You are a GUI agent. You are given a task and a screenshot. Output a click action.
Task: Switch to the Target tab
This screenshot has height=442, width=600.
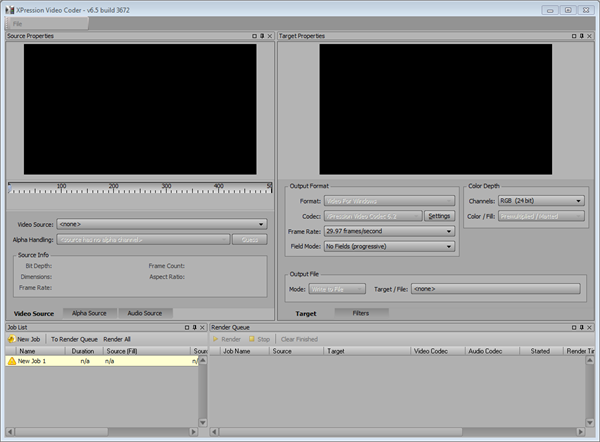(x=306, y=313)
